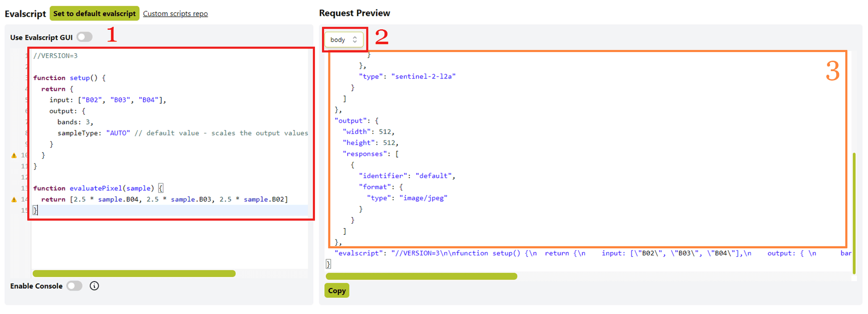Open the Custom scripts repo link

[x=175, y=13]
